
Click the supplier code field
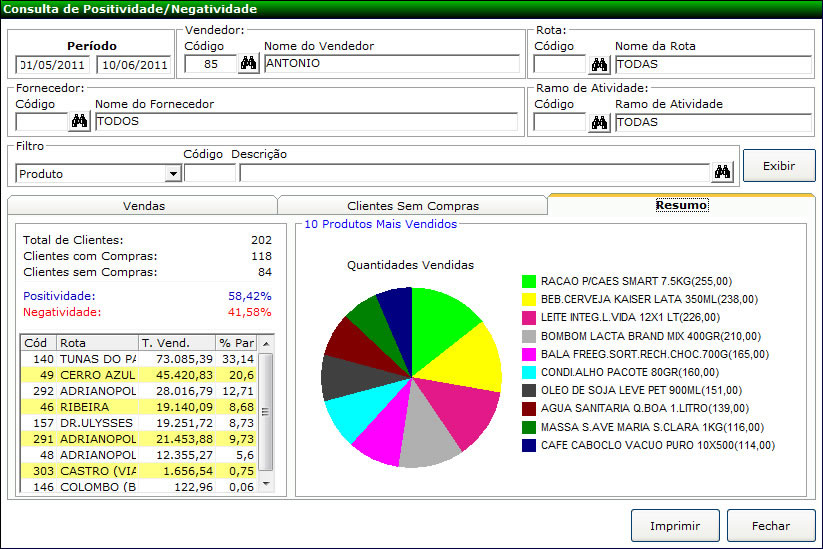click(x=41, y=122)
